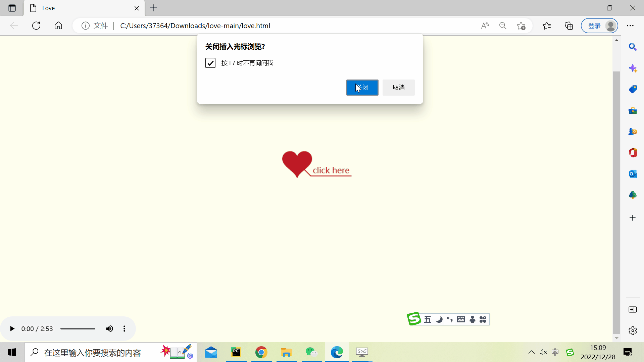Open the Favorites list
Screen dimensions: 644x362
[547, 26]
